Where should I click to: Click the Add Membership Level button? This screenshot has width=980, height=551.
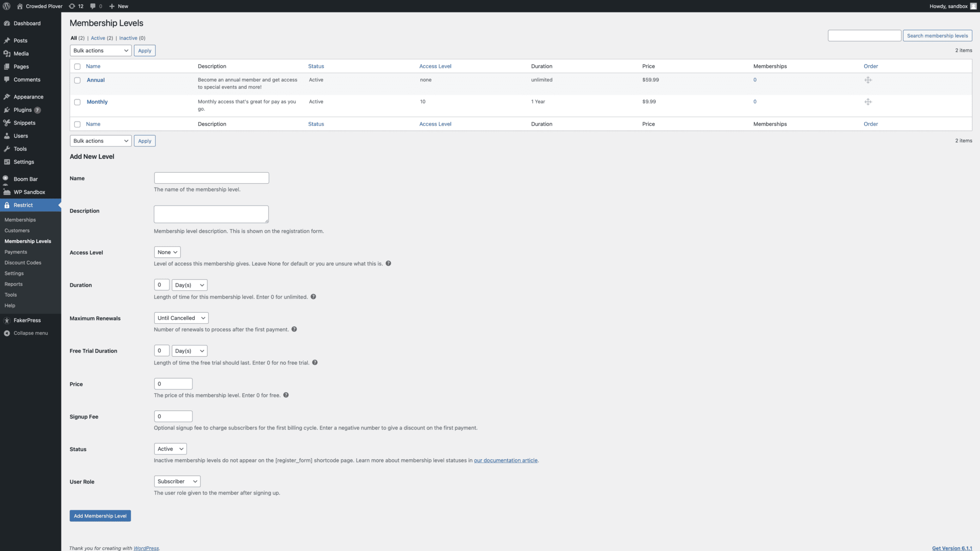(x=100, y=516)
